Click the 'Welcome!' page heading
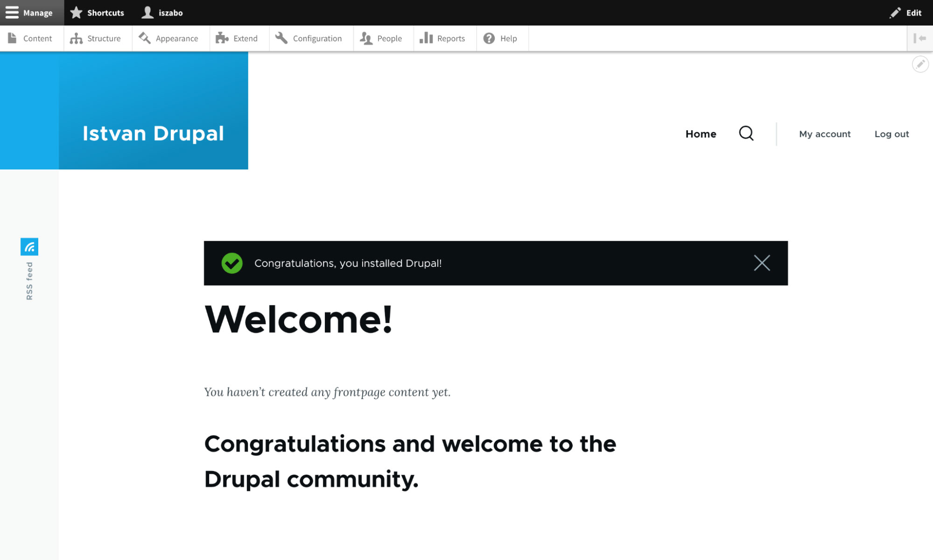The image size is (933, 560). 299,320
